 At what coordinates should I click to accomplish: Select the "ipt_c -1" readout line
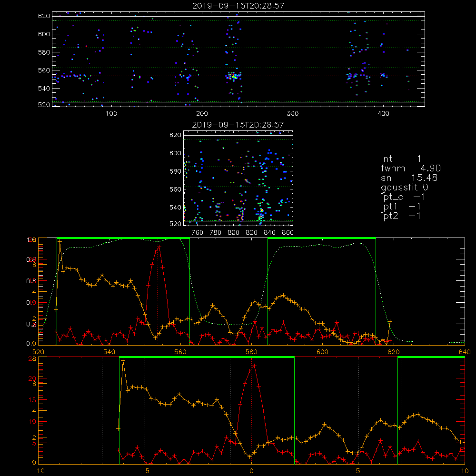[x=403, y=197]
